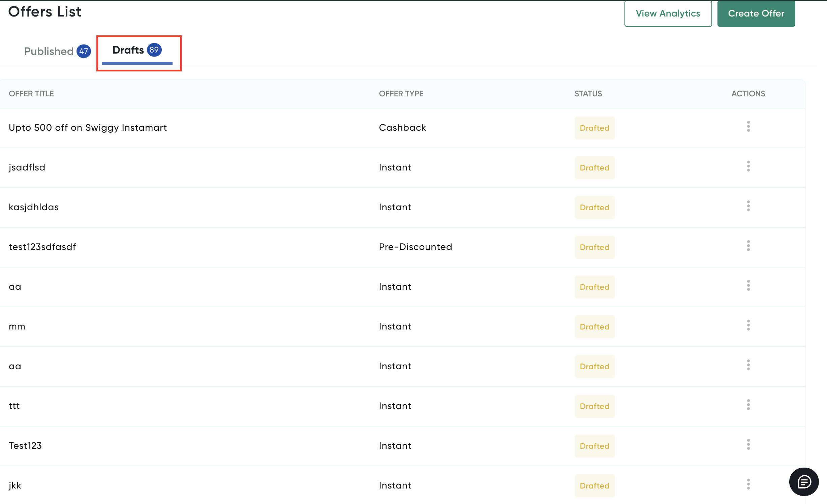
Task: Select the Drafts tab
Action: [x=137, y=51]
